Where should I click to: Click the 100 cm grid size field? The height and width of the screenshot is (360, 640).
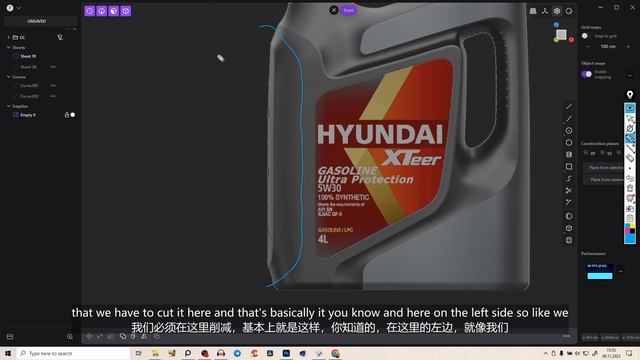pos(608,47)
